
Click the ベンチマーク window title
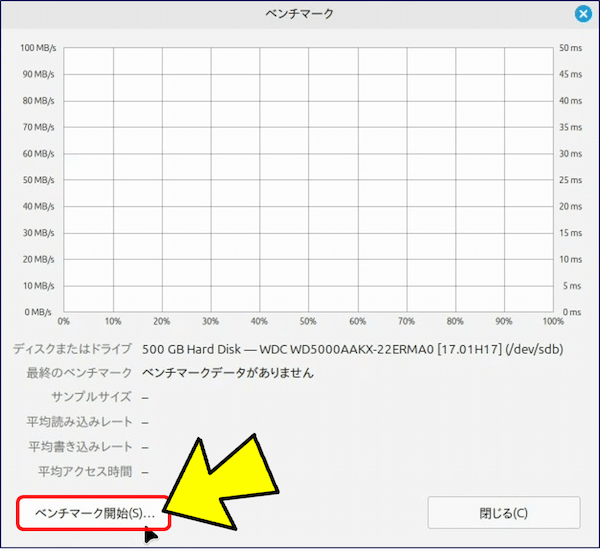(x=300, y=14)
